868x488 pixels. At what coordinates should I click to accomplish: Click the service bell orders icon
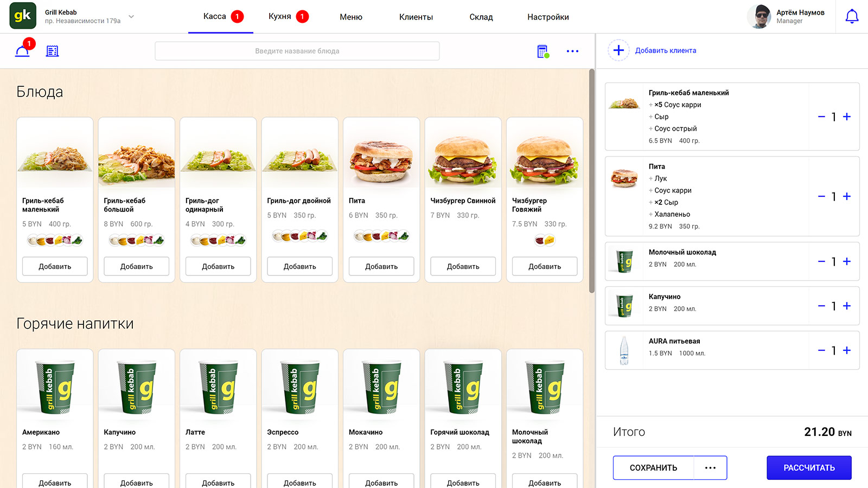point(23,51)
